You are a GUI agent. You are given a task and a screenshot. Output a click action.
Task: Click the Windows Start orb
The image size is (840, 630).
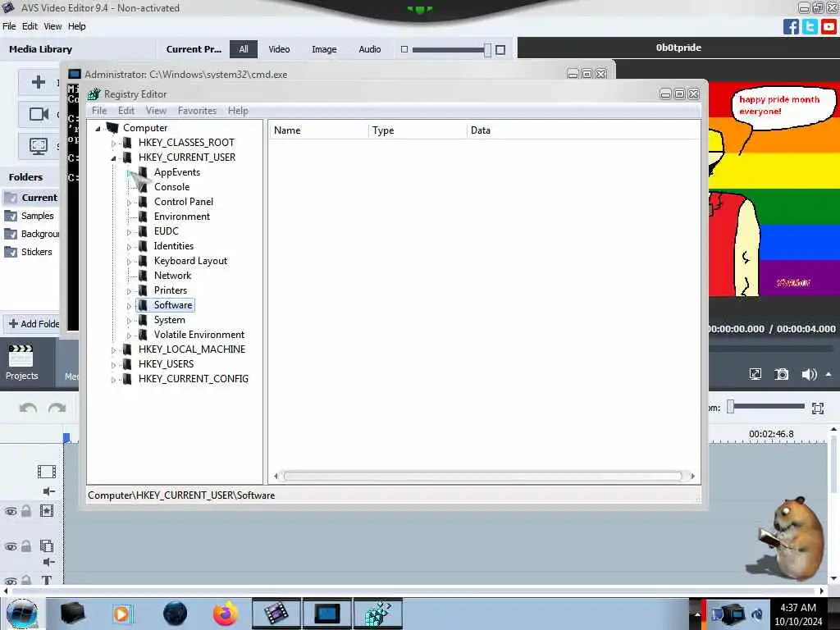21,614
